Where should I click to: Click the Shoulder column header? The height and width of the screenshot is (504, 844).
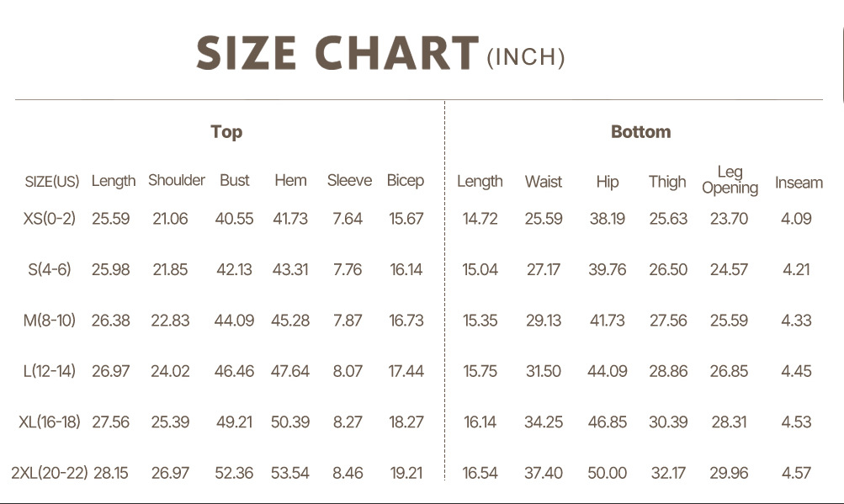(177, 180)
